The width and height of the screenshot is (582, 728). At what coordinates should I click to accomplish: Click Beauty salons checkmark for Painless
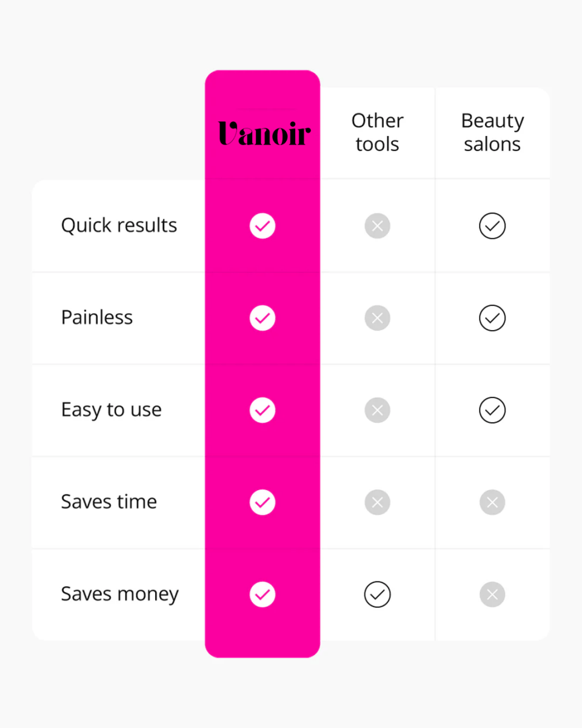tap(492, 318)
